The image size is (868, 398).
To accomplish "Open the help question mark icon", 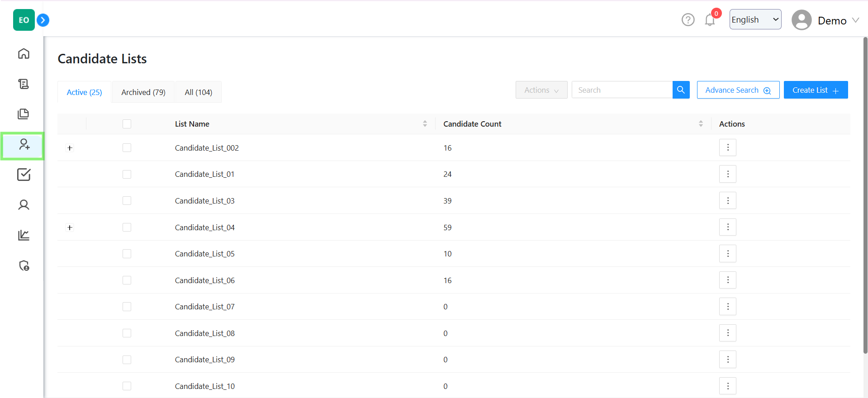I will (688, 20).
